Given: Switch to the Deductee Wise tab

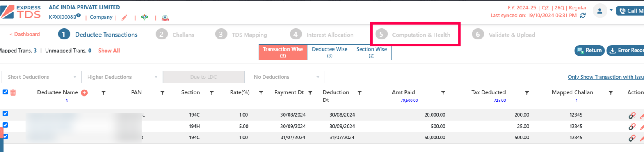Looking at the screenshot, I should (x=330, y=52).
